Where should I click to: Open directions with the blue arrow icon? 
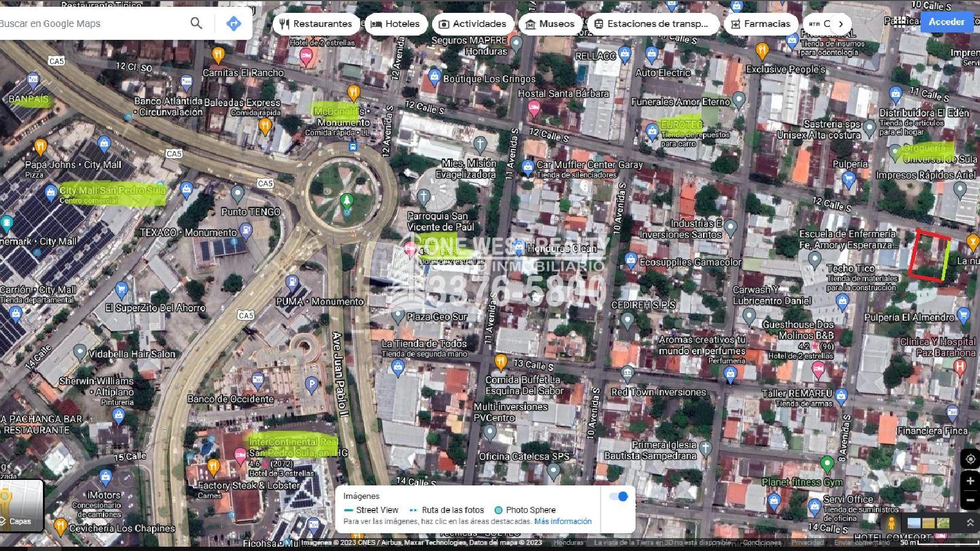tap(233, 23)
